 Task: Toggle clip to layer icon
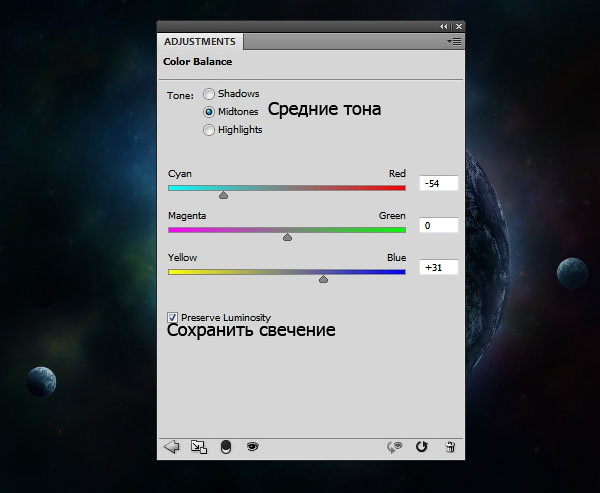click(x=226, y=447)
